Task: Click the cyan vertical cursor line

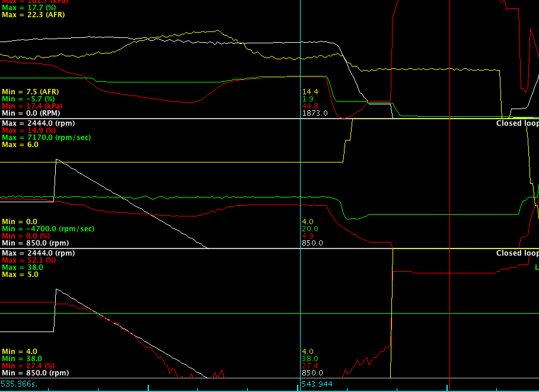Action: [300, 178]
